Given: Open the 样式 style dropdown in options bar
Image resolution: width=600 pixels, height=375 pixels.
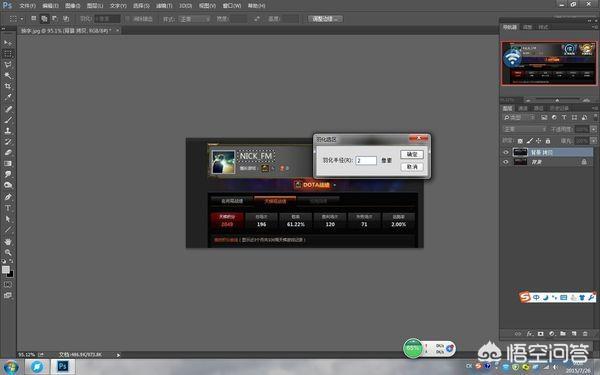Looking at the screenshot, I should coord(194,19).
